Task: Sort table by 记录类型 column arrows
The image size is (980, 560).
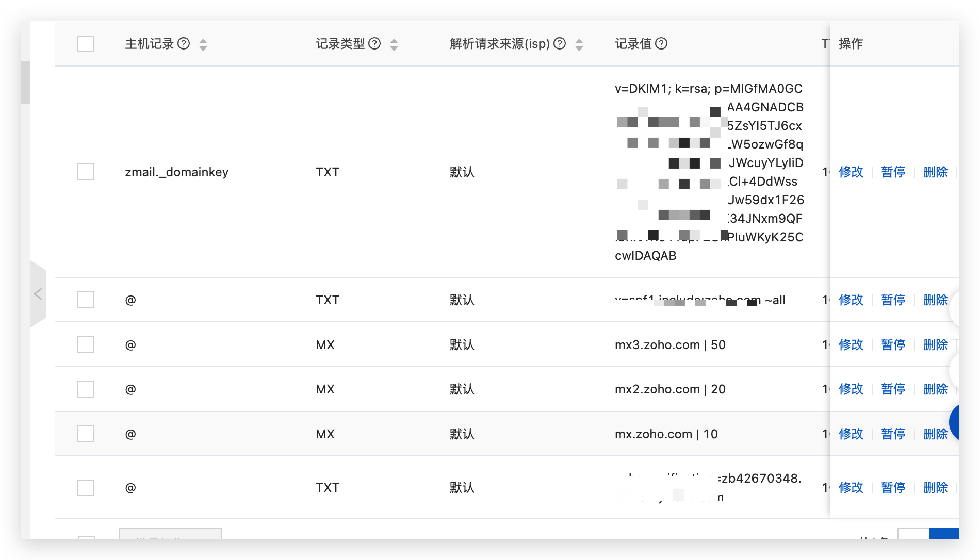Action: point(394,45)
